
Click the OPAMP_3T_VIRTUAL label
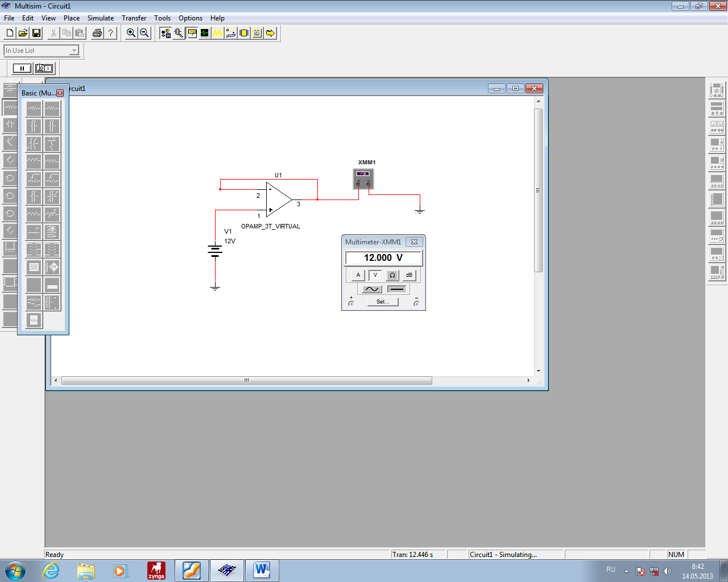click(x=271, y=226)
